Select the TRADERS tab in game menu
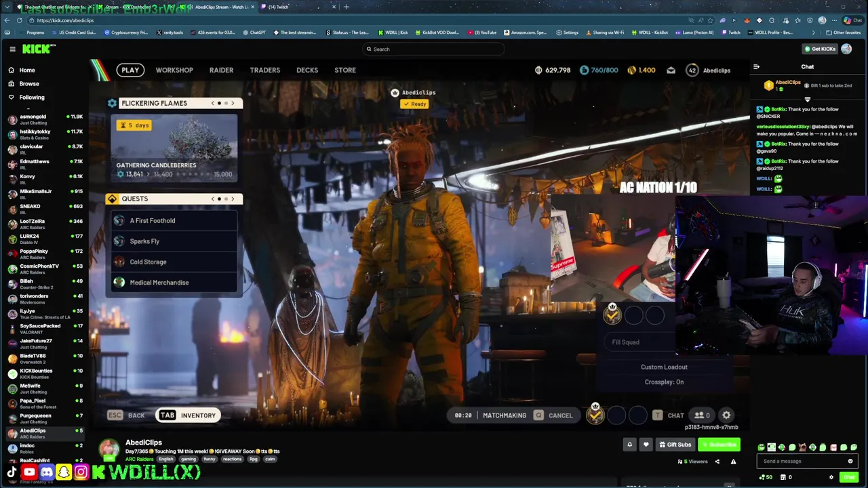Screen dimensions: 868x488 pyautogui.click(x=264, y=70)
